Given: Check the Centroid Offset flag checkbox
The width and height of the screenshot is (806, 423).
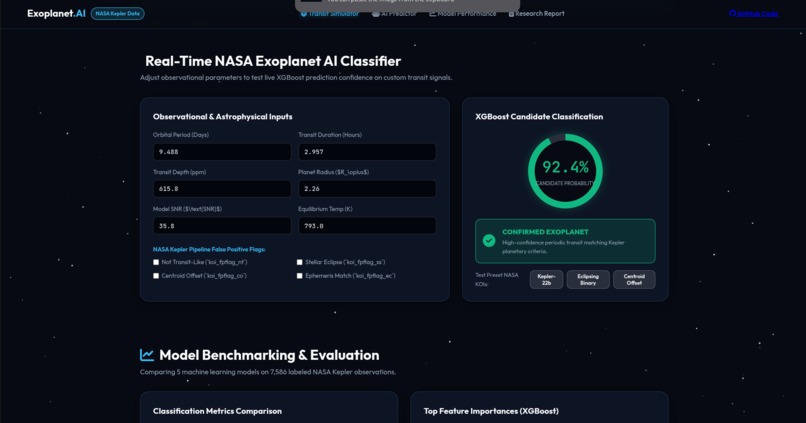Looking at the screenshot, I should click(156, 276).
